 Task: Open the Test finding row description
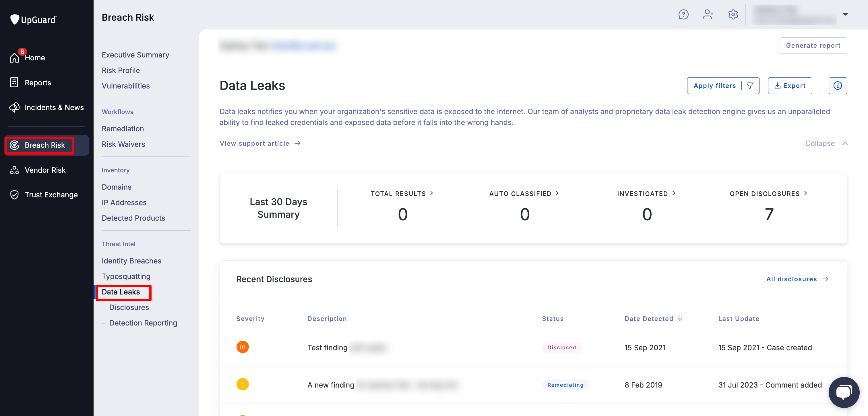tap(348, 348)
